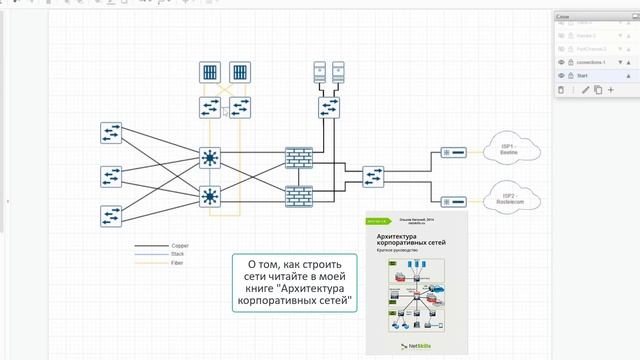Toggle visibility eye of PortChannel-2 layer

(561, 49)
